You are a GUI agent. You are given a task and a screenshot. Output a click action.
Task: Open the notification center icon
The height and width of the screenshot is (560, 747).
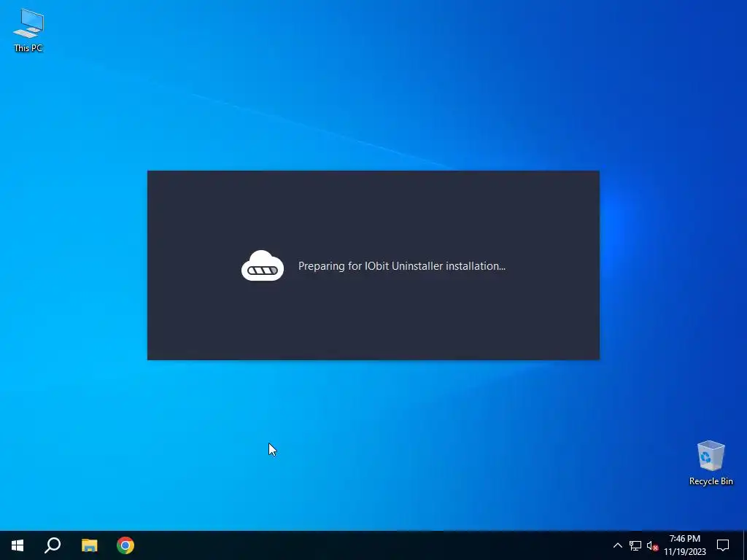pyautogui.click(x=723, y=545)
